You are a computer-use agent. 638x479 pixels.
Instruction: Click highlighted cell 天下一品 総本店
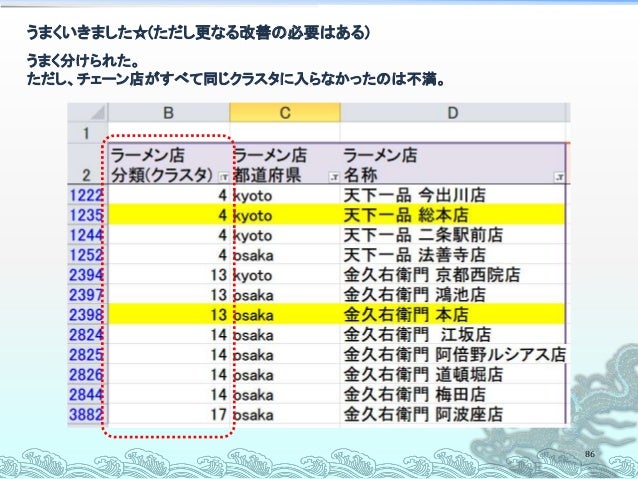[x=452, y=215]
